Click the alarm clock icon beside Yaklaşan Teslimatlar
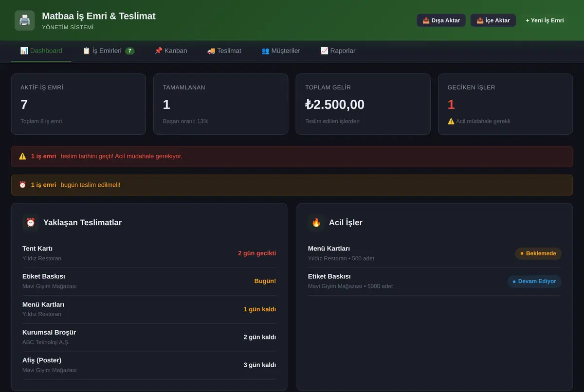584x392 pixels. pyautogui.click(x=31, y=222)
